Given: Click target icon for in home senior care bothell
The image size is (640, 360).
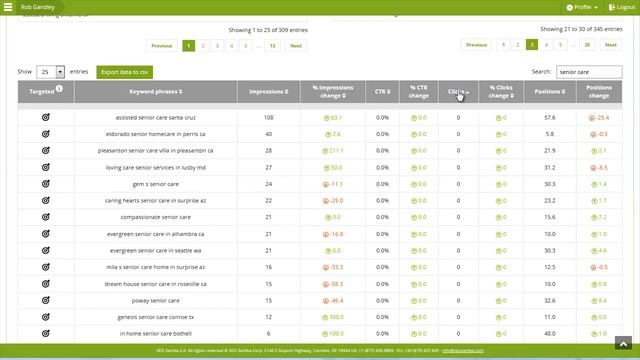Looking at the screenshot, I should 46,333.
